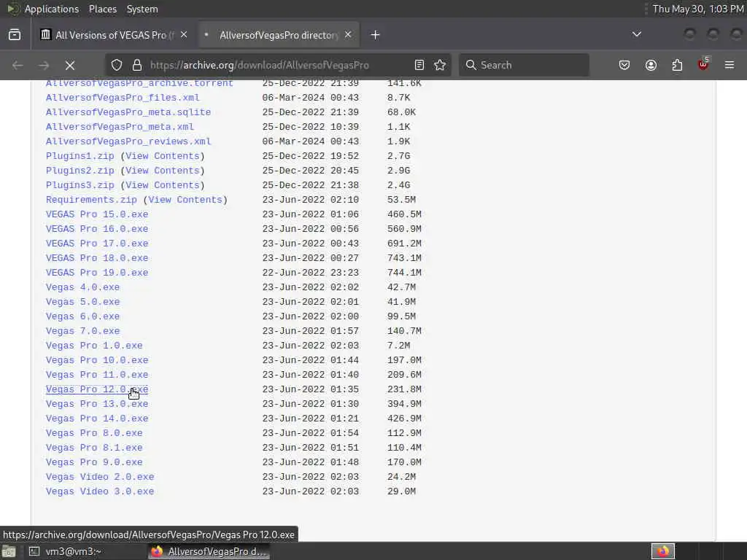Open the tracking protection shield icon
747x560 pixels.
[117, 65]
